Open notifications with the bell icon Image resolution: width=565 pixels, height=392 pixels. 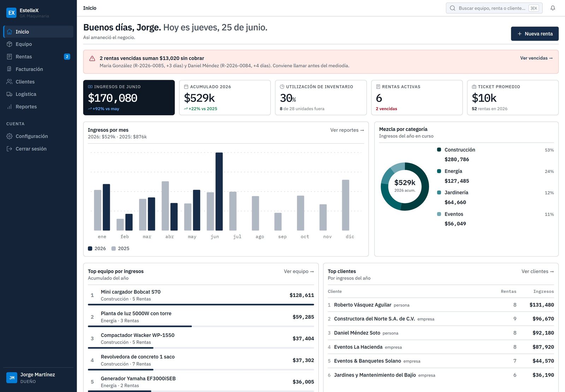click(553, 8)
